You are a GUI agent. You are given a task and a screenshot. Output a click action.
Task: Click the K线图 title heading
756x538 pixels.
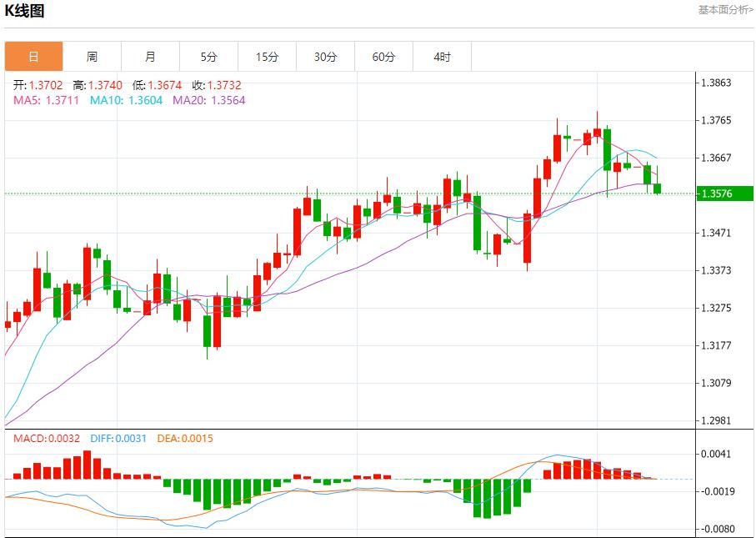coord(25,11)
